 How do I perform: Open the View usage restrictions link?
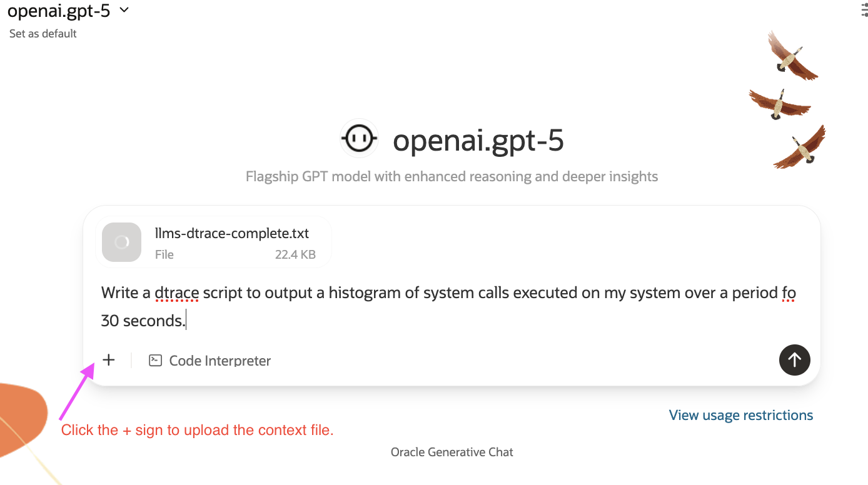[x=740, y=415]
